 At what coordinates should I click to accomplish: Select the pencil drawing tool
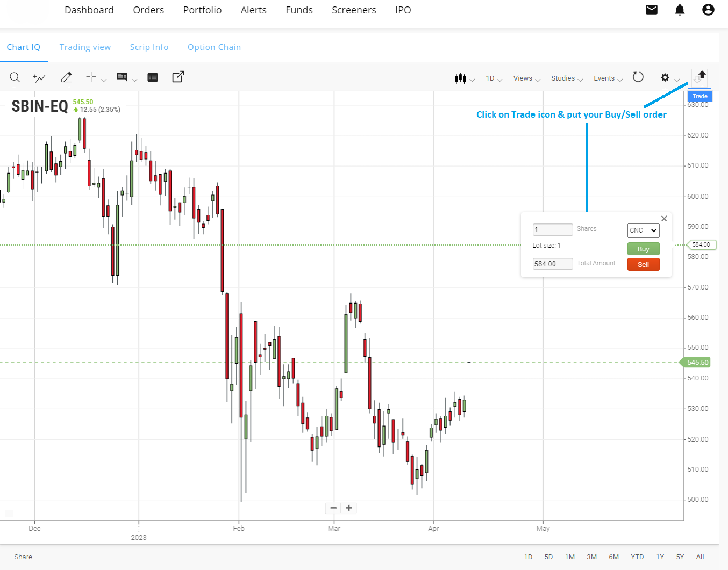click(x=66, y=77)
